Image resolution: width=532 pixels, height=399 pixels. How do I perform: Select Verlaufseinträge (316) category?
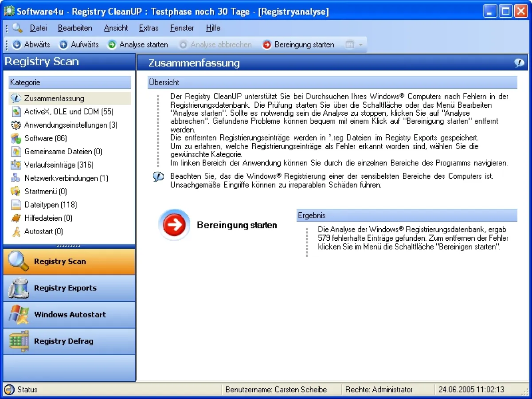pyautogui.click(x=66, y=165)
